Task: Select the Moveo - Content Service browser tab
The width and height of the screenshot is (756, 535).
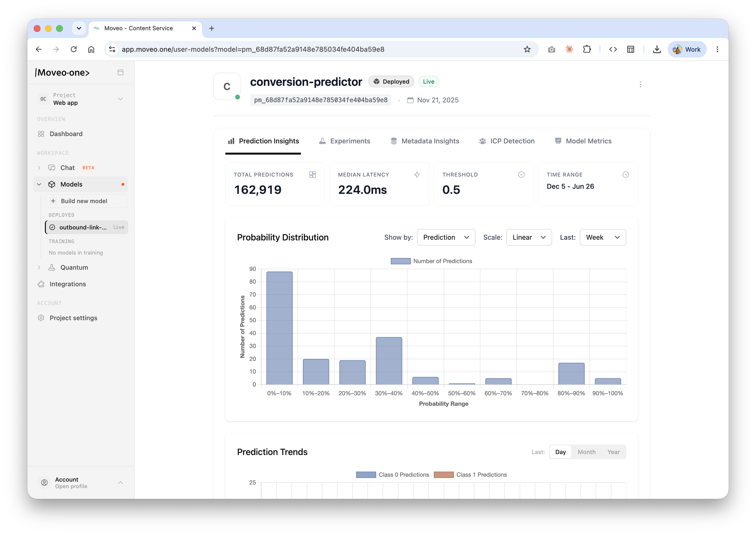Action: click(x=145, y=28)
